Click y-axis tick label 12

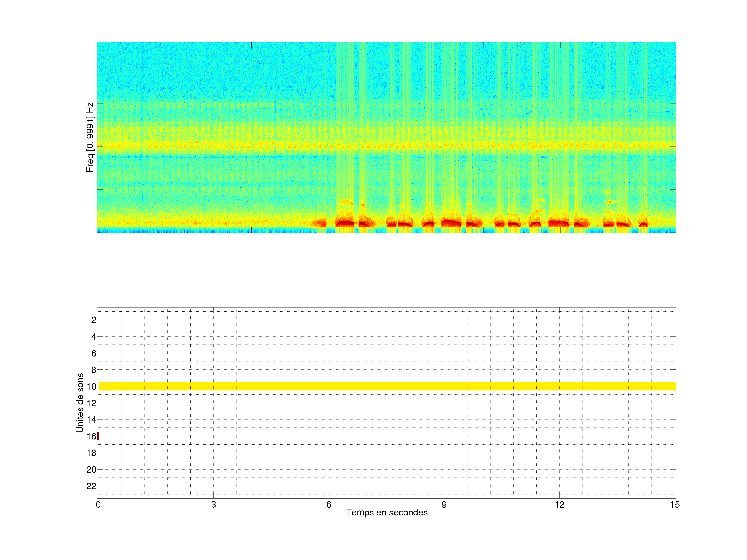[x=91, y=403]
